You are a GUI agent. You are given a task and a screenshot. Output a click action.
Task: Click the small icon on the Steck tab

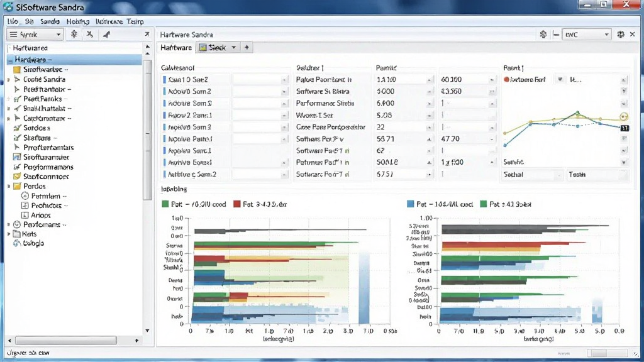(203, 48)
